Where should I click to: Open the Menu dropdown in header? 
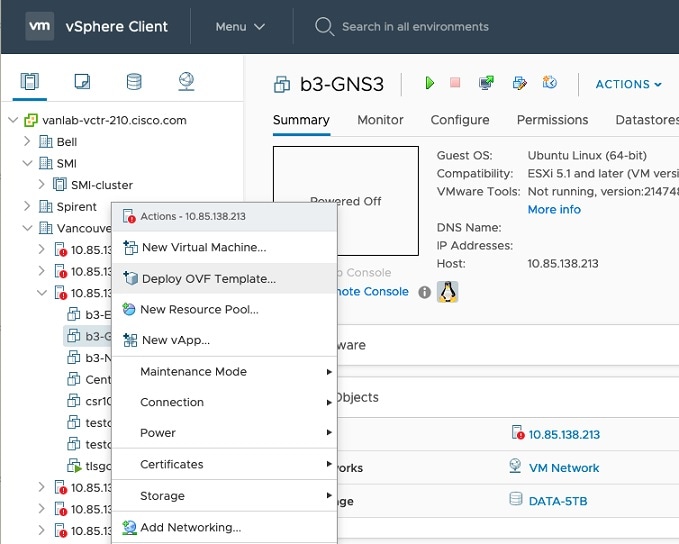pyautogui.click(x=240, y=27)
